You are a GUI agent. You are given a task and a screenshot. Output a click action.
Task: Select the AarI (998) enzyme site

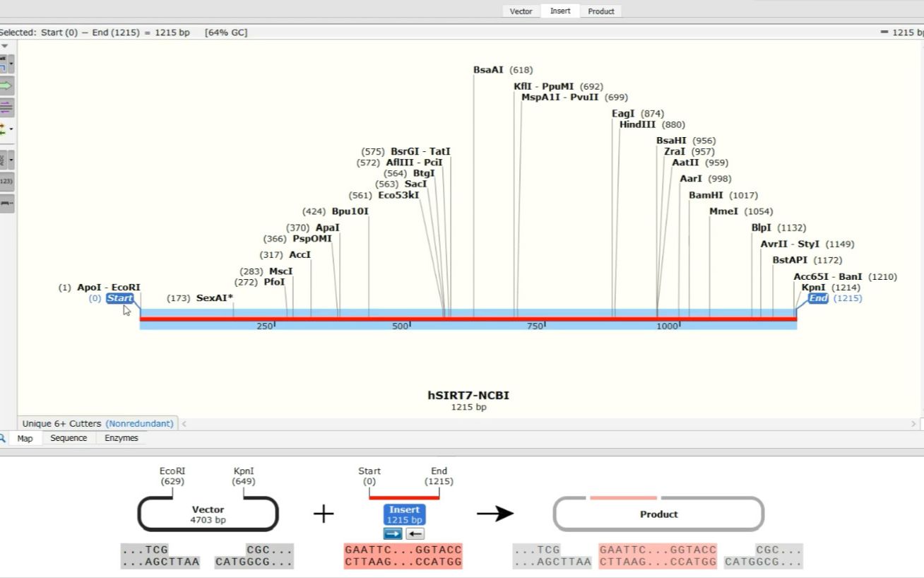706,179
